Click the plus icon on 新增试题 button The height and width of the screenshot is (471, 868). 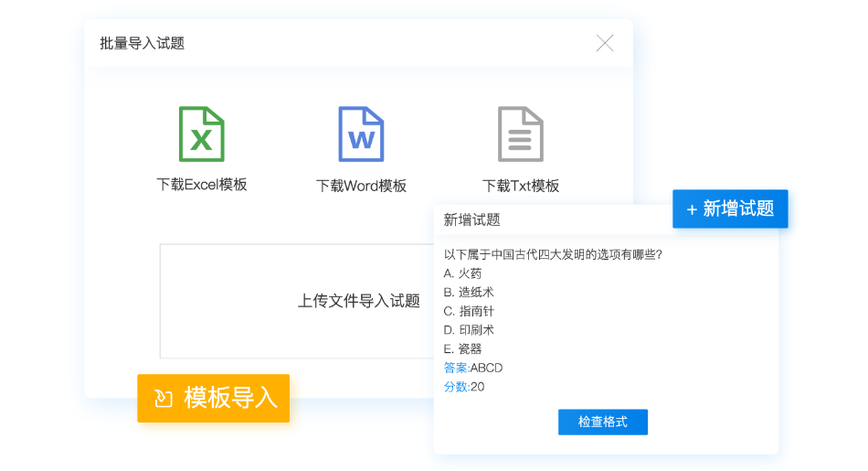coord(692,209)
